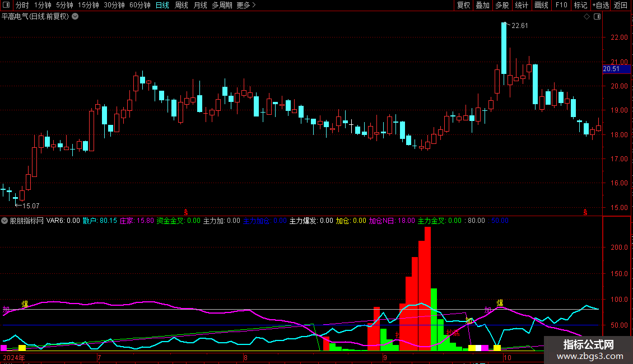Image resolution: width=633 pixels, height=364 pixels.
Task: Click the month 9 label on date axis
Action: (385, 357)
